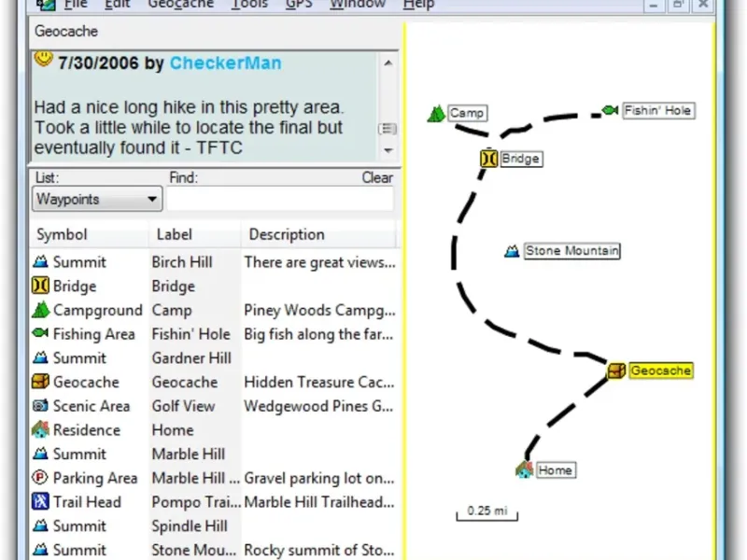Open the Geocache menu

coord(180,5)
